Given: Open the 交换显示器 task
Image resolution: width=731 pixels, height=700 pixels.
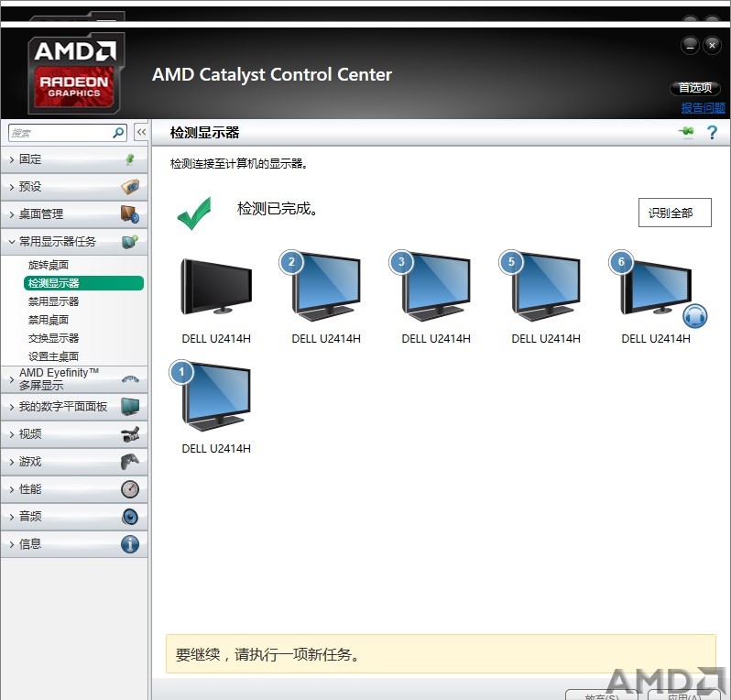Looking at the screenshot, I should 54,338.
